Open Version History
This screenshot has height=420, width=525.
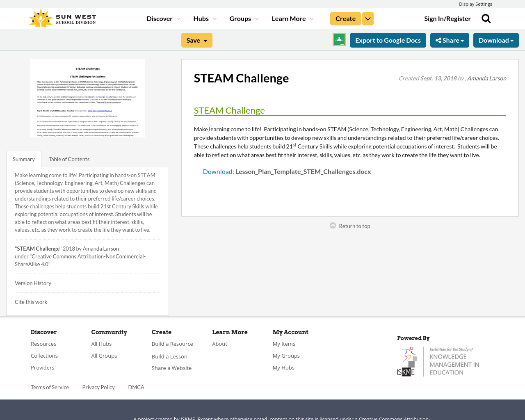click(x=33, y=283)
